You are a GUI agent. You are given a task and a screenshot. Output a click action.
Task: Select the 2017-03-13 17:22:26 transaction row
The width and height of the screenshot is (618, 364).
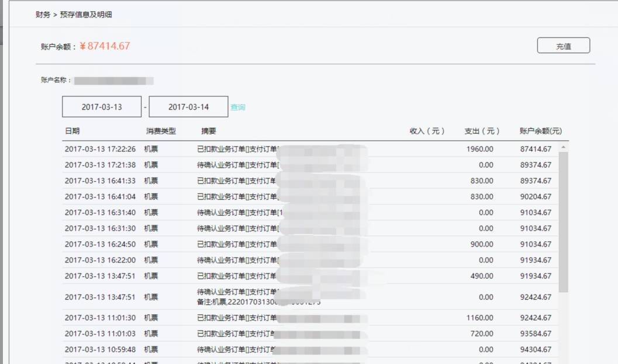100,149
